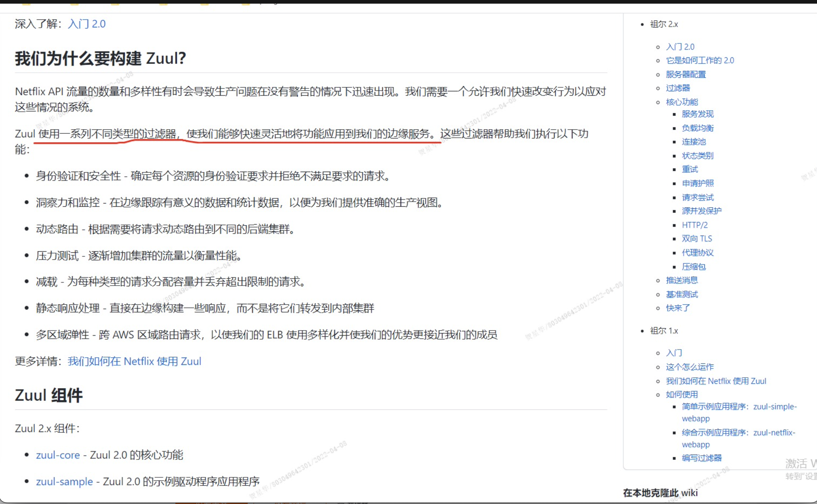Open sidebar link 服务发现
This screenshot has height=504, width=817.
[x=698, y=114]
